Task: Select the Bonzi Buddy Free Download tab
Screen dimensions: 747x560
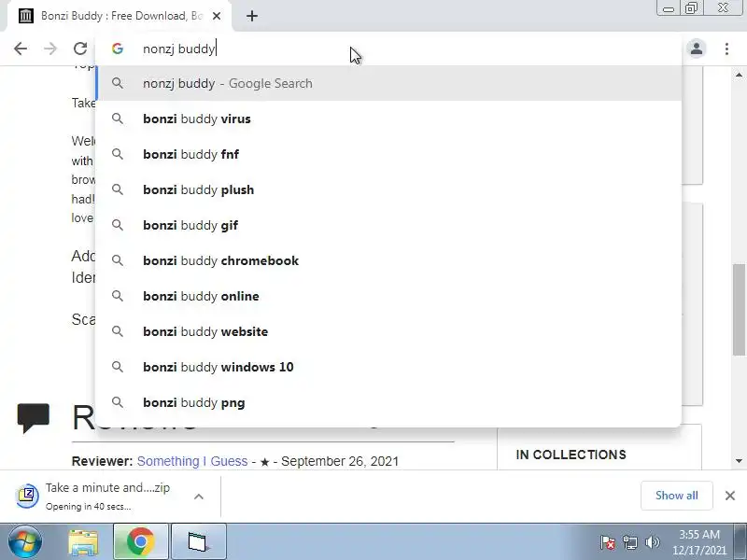Action: click(120, 16)
